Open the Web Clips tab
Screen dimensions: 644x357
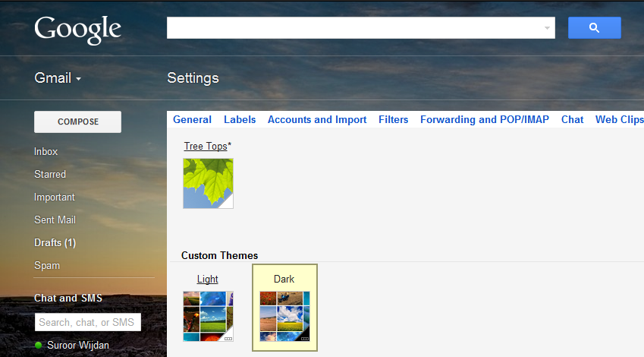[620, 120]
